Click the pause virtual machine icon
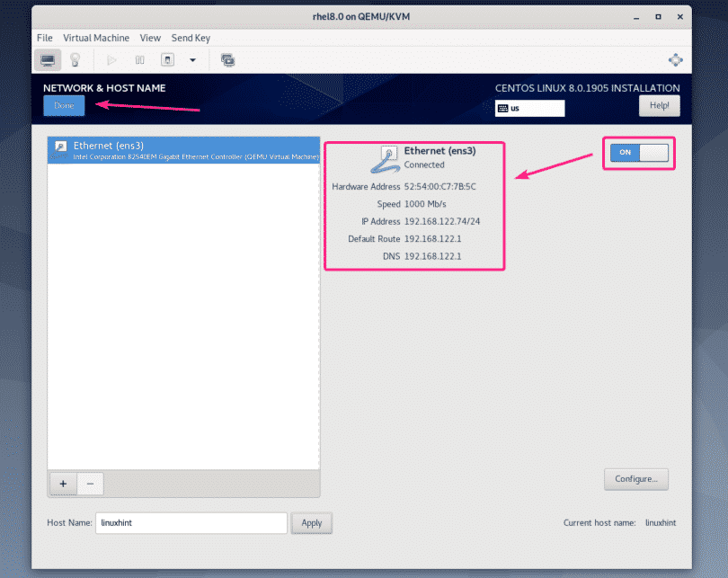The image size is (728, 578). tap(138, 59)
